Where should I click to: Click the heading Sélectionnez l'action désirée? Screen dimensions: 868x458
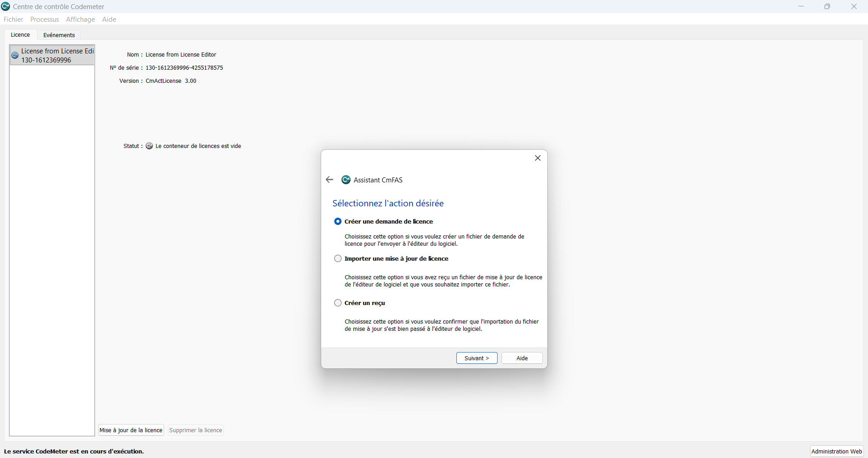[388, 203]
